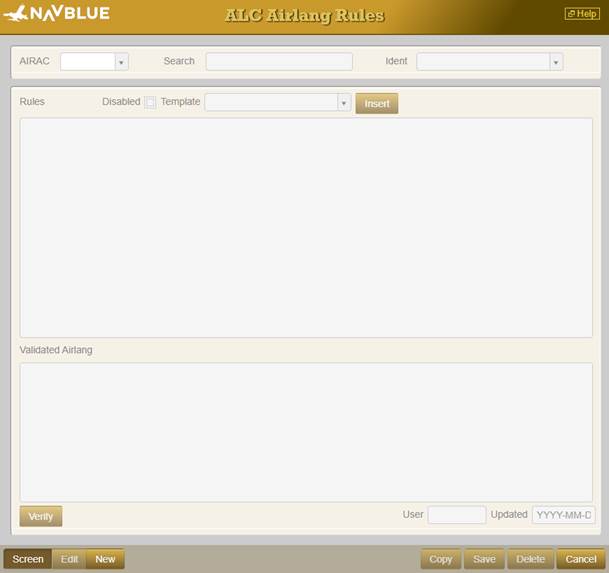
Task: Switch to Edit mode
Action: pos(70,559)
